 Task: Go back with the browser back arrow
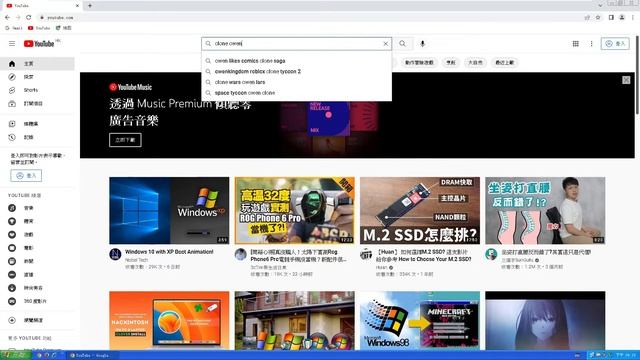(7, 18)
